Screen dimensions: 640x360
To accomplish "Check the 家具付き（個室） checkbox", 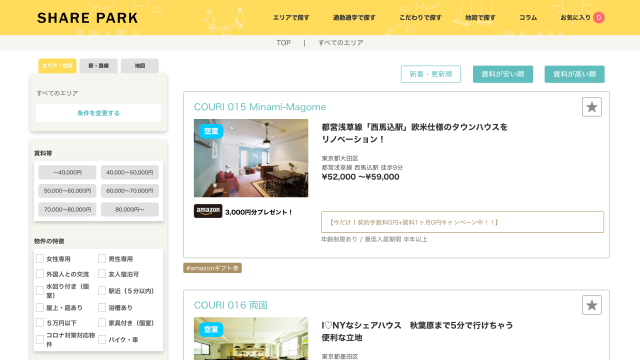I will click(x=102, y=322).
